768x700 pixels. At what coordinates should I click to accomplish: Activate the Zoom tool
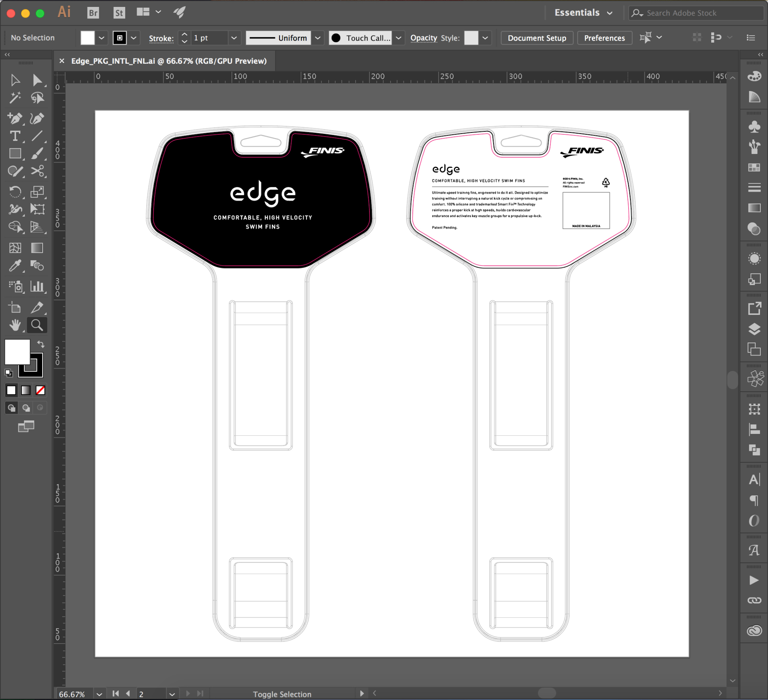click(x=37, y=325)
